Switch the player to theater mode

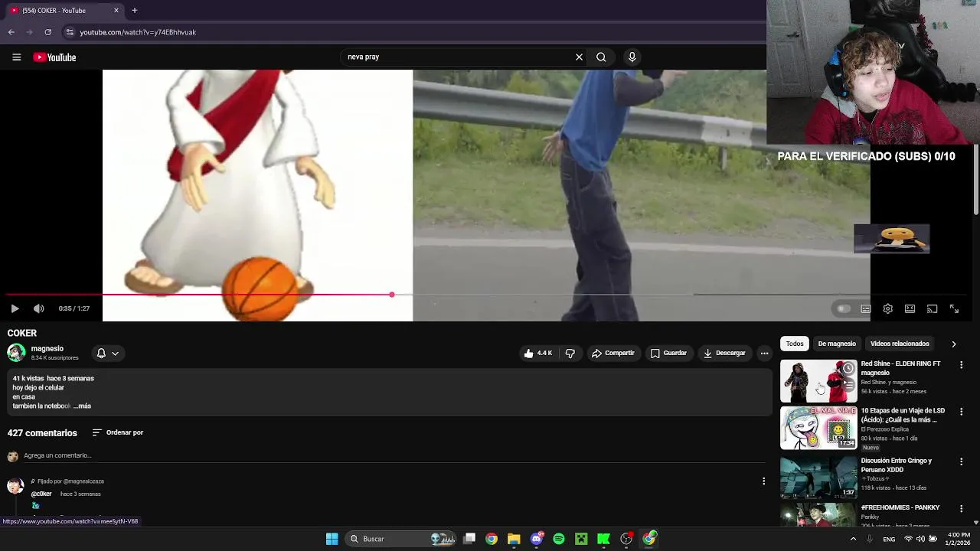click(x=910, y=308)
